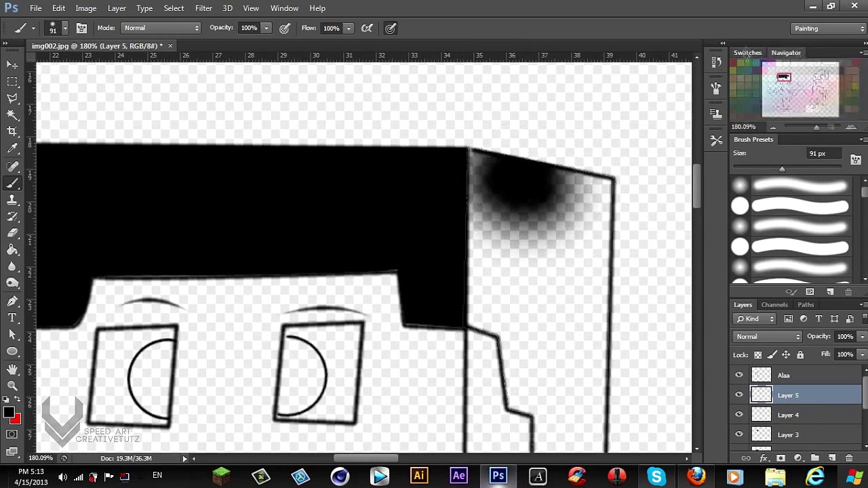868x488 pixels.
Task: Hide the Alaa layer
Action: tap(739, 375)
